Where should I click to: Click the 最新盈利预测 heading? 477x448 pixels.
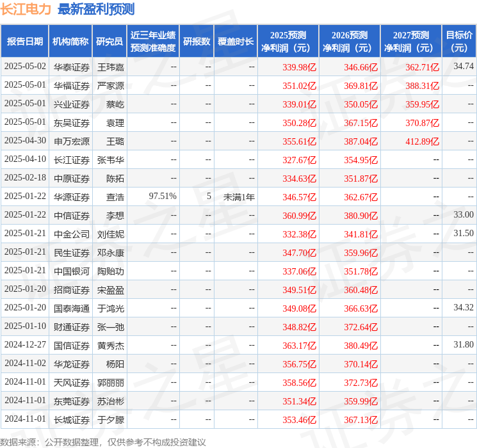pyautogui.click(x=96, y=9)
